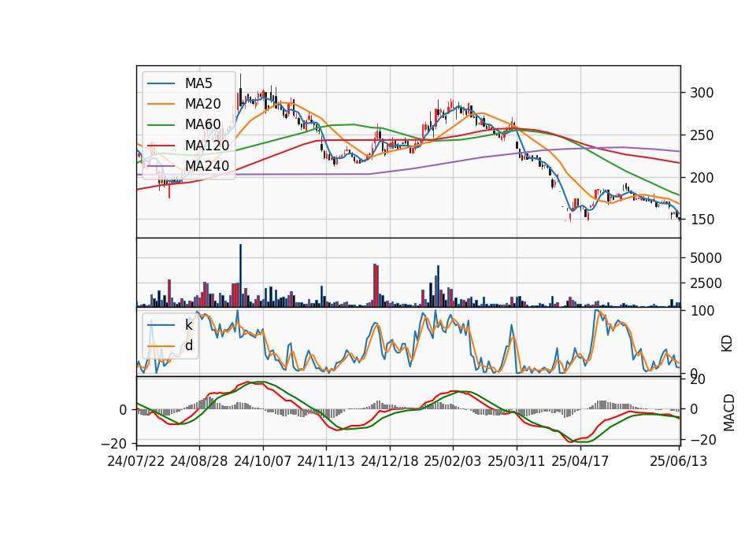Image resolution: width=756 pixels, height=543 pixels.
Task: Click the 5000 volume axis tick
Action: (706, 258)
